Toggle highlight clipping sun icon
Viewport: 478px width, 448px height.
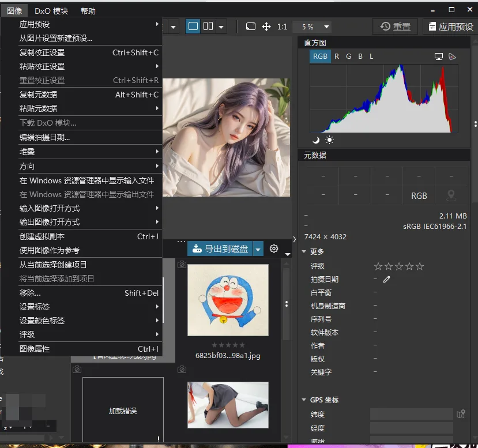pyautogui.click(x=329, y=140)
